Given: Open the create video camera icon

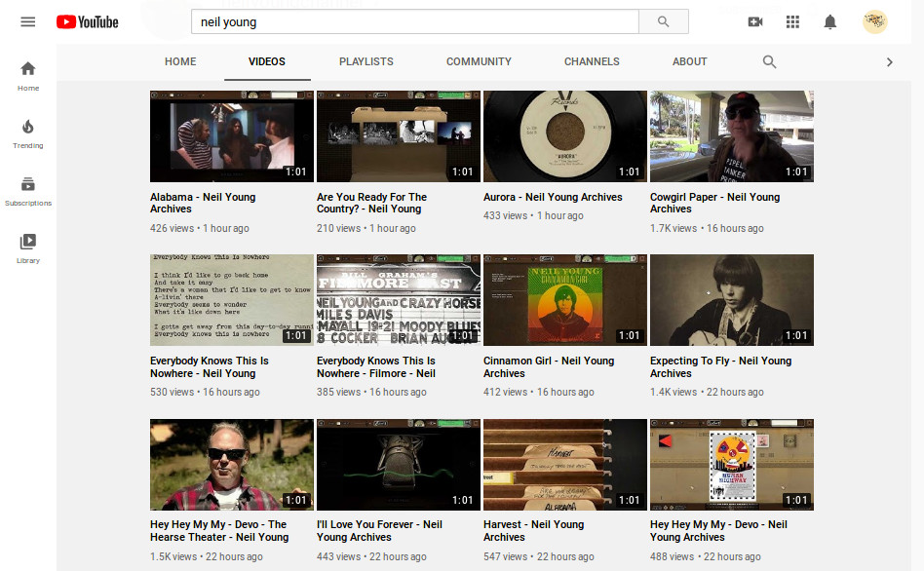Looking at the screenshot, I should tap(754, 21).
